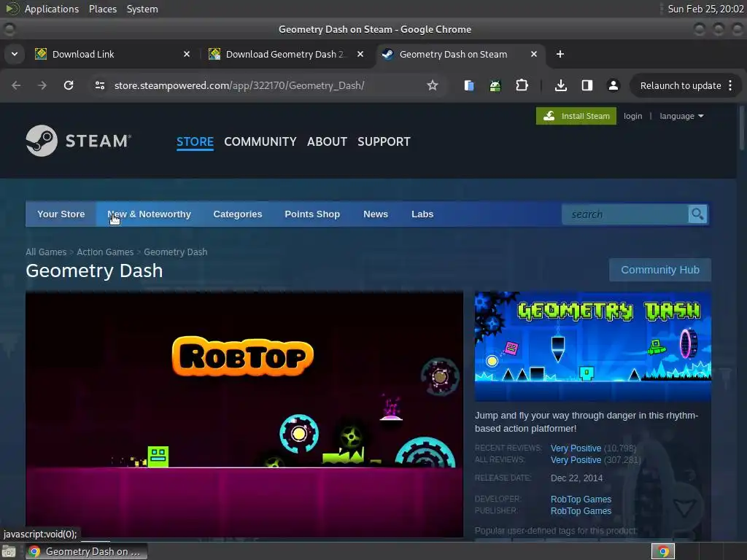
Task: Click the Chrome address bar URL
Action: click(x=239, y=85)
